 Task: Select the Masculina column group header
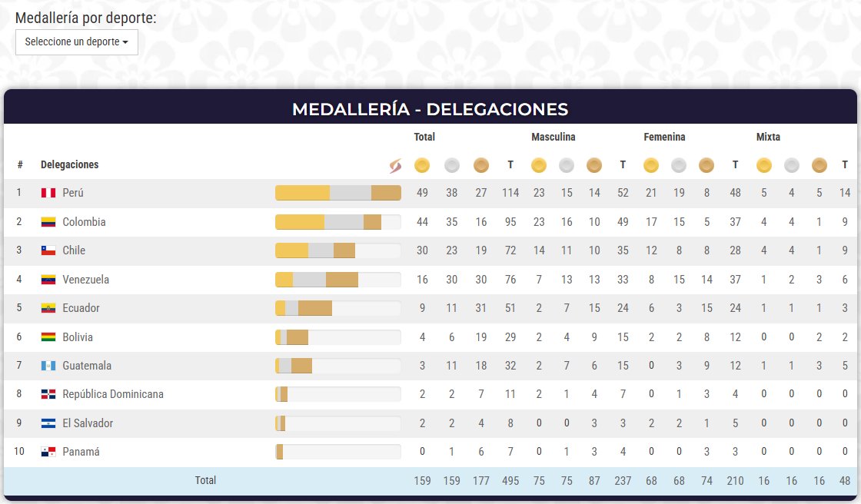[553, 137]
